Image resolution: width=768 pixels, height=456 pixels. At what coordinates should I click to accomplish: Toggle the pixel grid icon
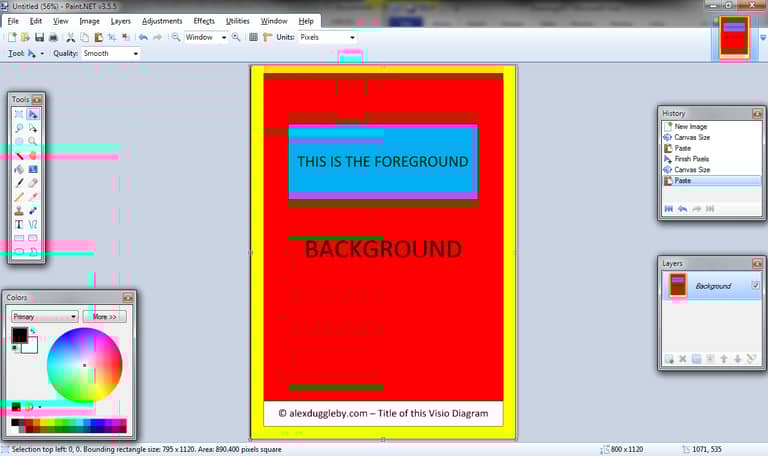pos(253,37)
